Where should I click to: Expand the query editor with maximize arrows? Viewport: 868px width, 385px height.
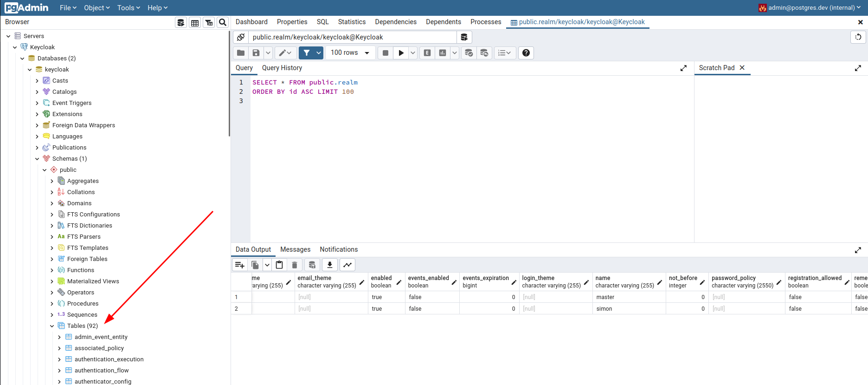[x=683, y=68]
